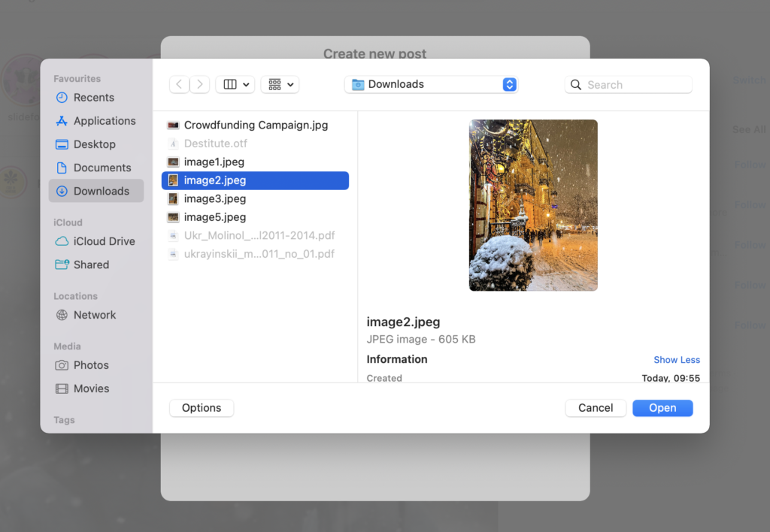This screenshot has width=770, height=532.
Task: Click the folder icon in the Downloads popup
Action: [x=358, y=85]
